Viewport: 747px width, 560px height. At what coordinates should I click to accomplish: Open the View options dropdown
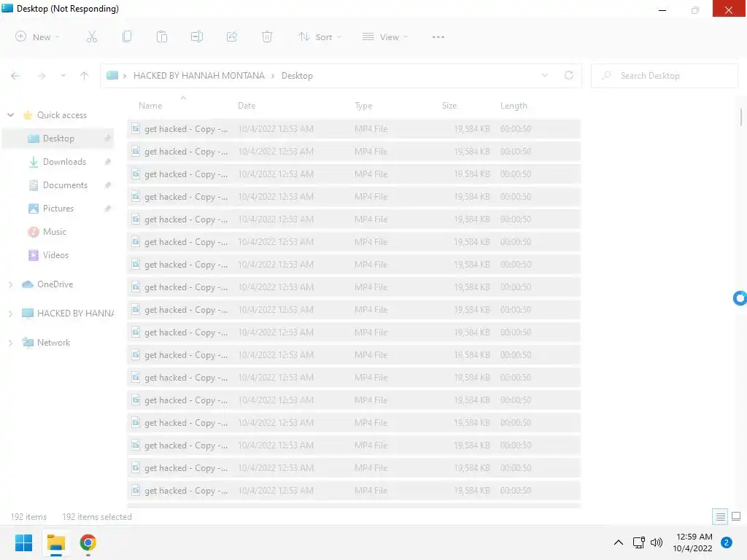coord(385,36)
